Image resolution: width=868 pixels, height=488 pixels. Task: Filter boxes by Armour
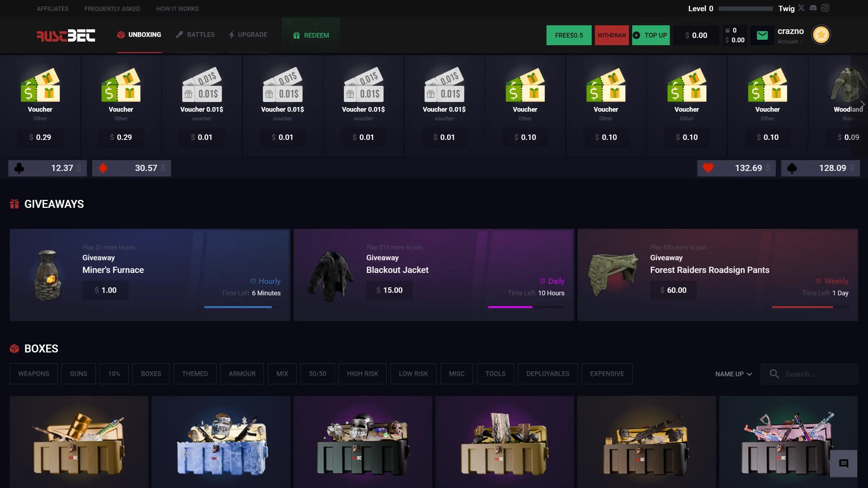242,374
